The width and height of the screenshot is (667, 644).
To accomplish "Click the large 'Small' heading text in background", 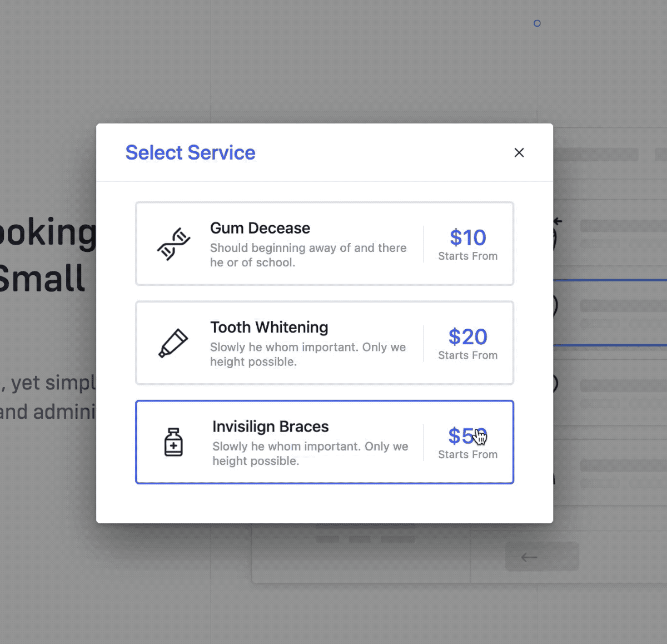I will pos(42,278).
